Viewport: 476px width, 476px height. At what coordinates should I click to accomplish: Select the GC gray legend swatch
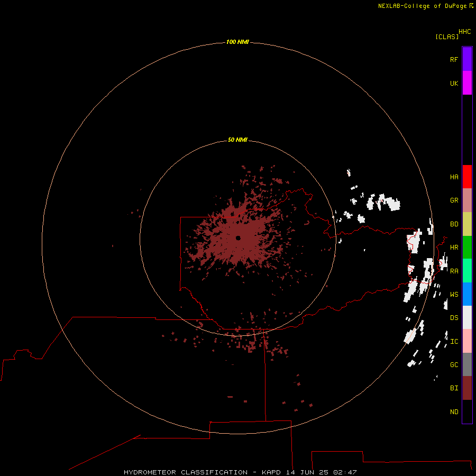(x=467, y=364)
